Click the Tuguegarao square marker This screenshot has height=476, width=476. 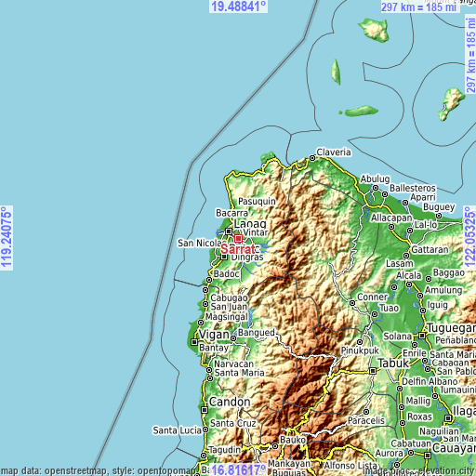coord(422,336)
